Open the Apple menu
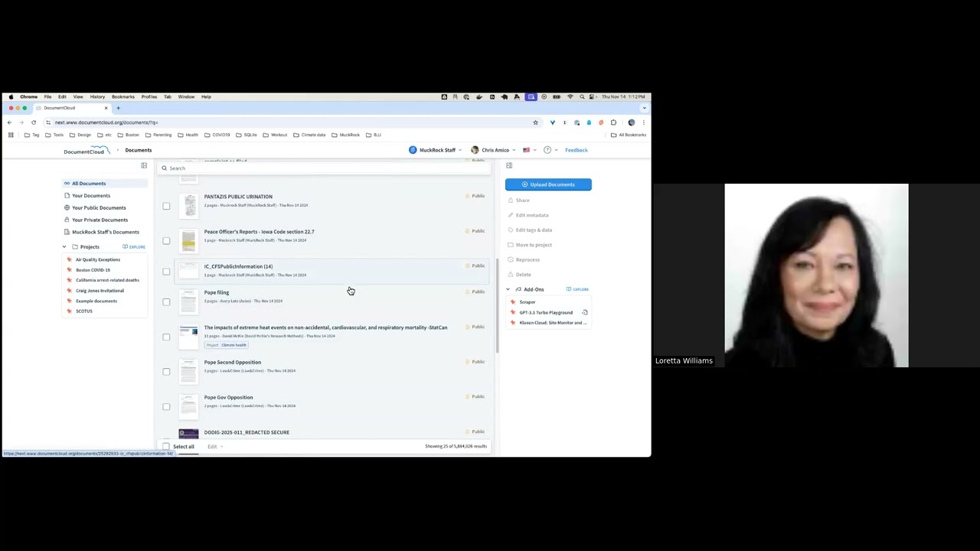This screenshot has height=551, width=980. 11,97
